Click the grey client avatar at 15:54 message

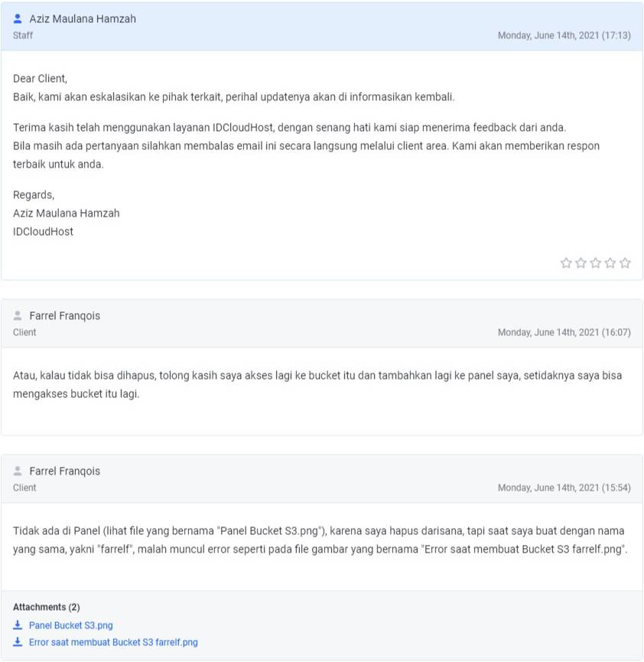18,471
